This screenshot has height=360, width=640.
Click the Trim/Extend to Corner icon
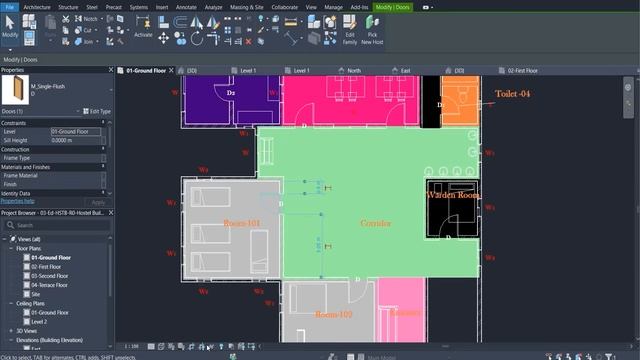[x=213, y=39]
